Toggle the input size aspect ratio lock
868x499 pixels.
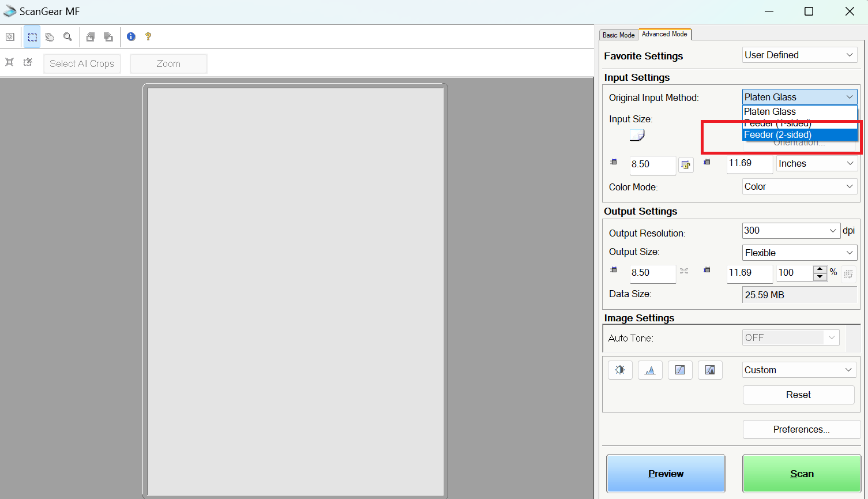pos(686,165)
